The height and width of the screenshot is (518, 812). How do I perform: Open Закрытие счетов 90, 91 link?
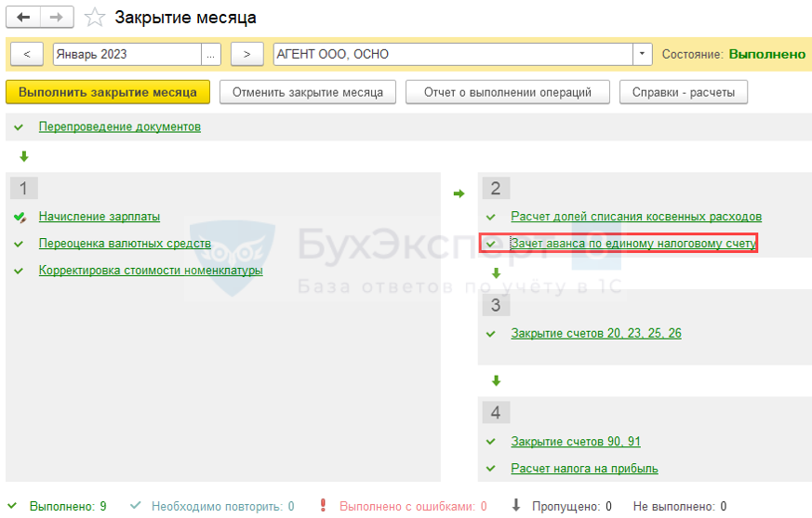576,442
